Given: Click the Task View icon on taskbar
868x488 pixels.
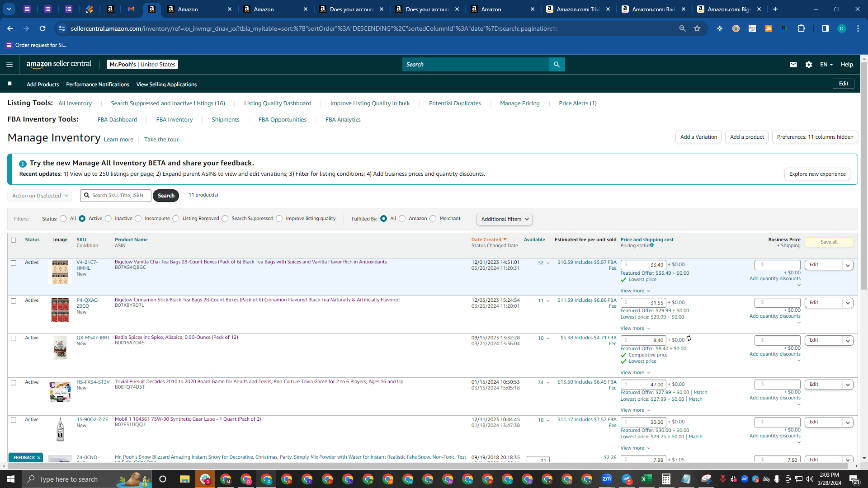Looking at the screenshot, I should coord(163,479).
